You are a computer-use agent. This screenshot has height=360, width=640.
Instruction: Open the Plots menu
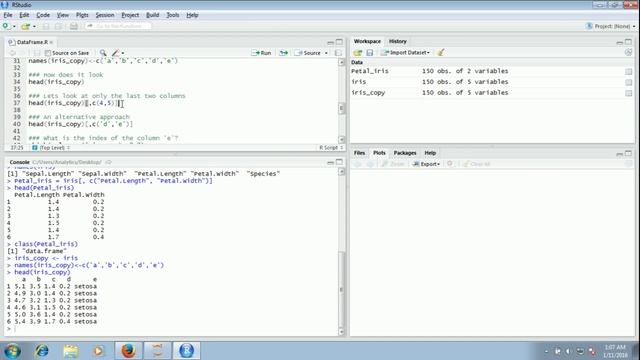82,15
